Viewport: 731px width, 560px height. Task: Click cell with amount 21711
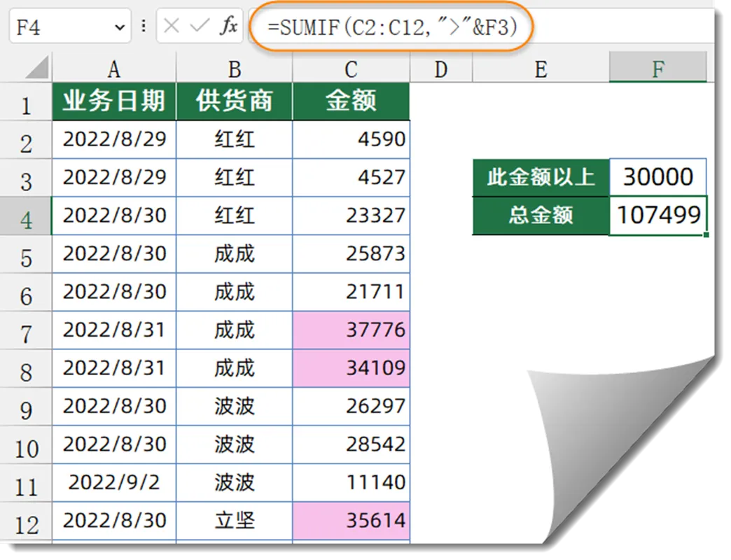[351, 292]
